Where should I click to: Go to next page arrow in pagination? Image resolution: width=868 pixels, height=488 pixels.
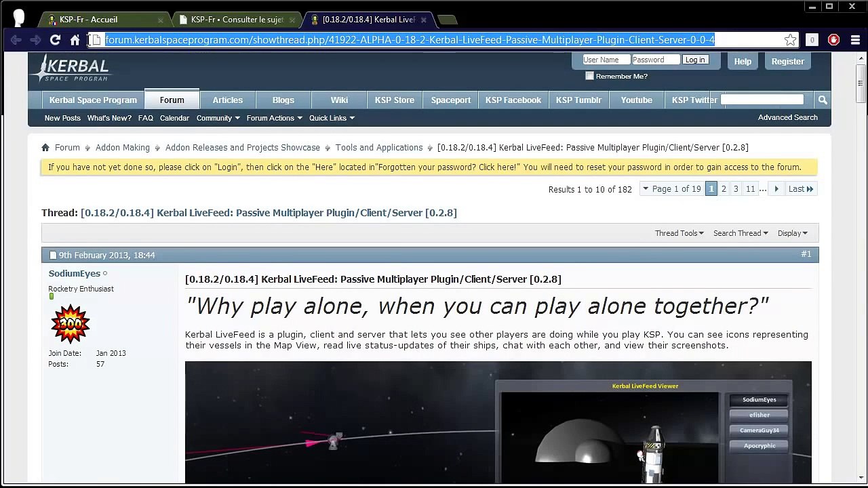776,189
